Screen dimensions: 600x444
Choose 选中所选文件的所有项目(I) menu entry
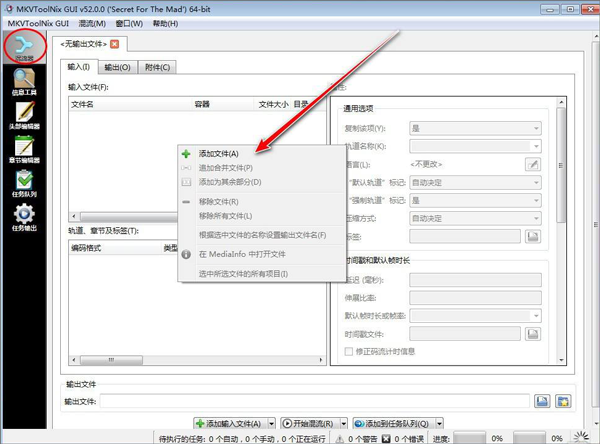(x=262, y=274)
